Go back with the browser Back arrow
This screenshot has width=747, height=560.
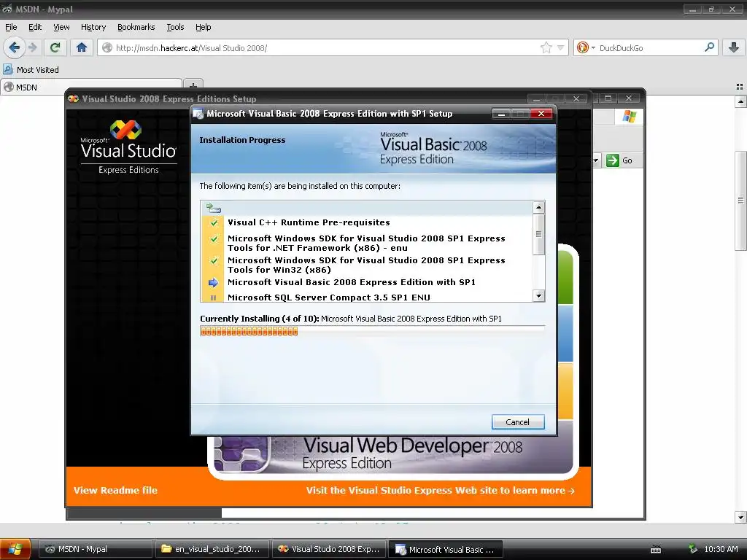[x=15, y=47]
